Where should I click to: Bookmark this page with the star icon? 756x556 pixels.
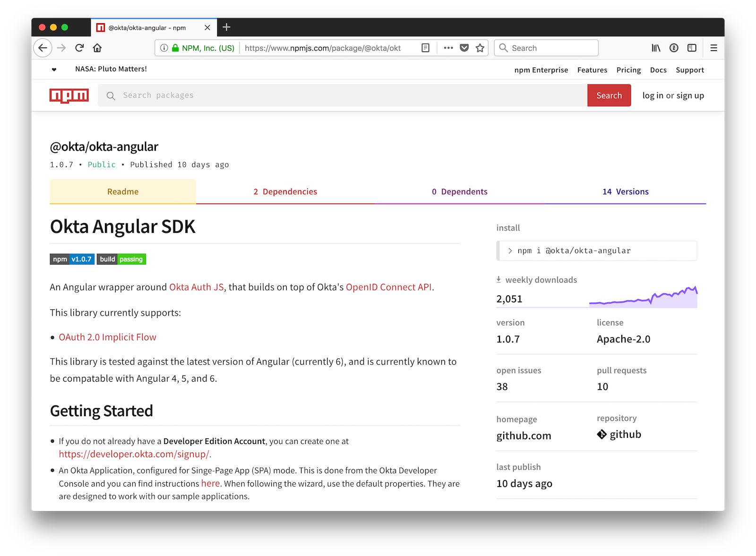(x=480, y=48)
